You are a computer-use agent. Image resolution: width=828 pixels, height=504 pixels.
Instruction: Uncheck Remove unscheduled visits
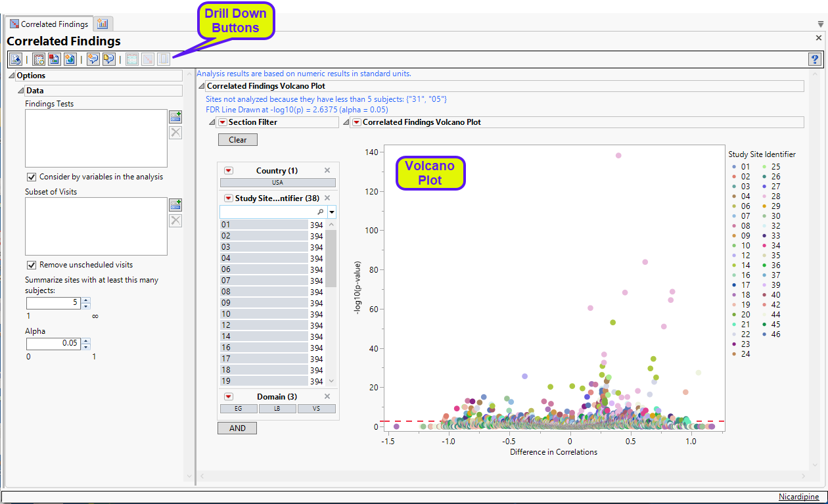[32, 265]
